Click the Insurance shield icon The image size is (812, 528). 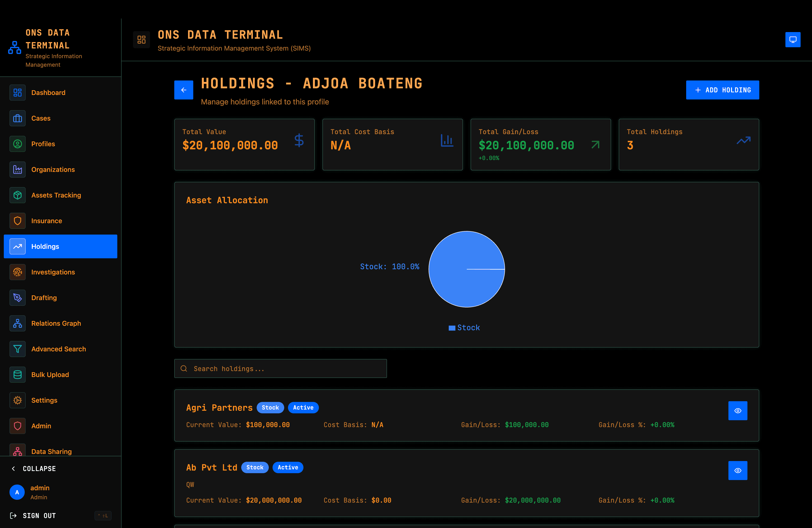click(17, 221)
